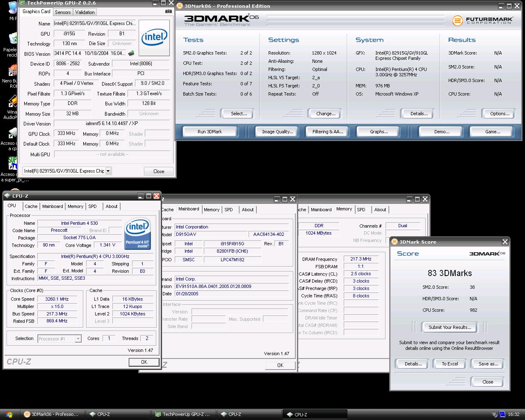Click the Demo... button in 3DMark06
This screenshot has height=420, width=525.
tap(441, 132)
